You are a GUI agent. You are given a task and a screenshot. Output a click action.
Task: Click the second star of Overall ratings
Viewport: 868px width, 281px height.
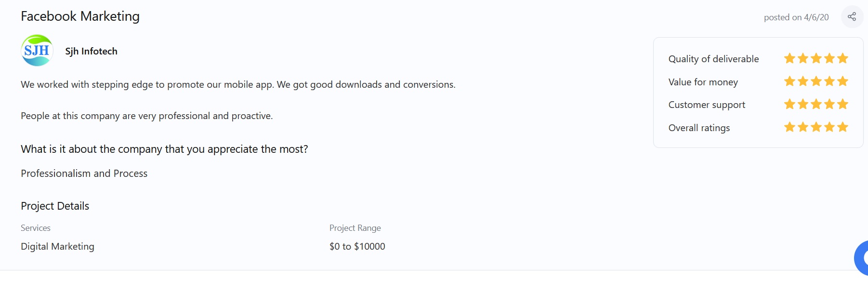point(803,127)
